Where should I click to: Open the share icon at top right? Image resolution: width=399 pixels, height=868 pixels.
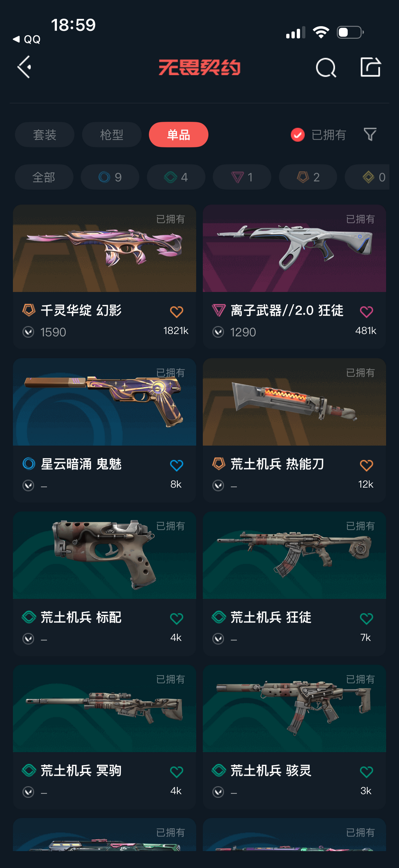point(371,67)
